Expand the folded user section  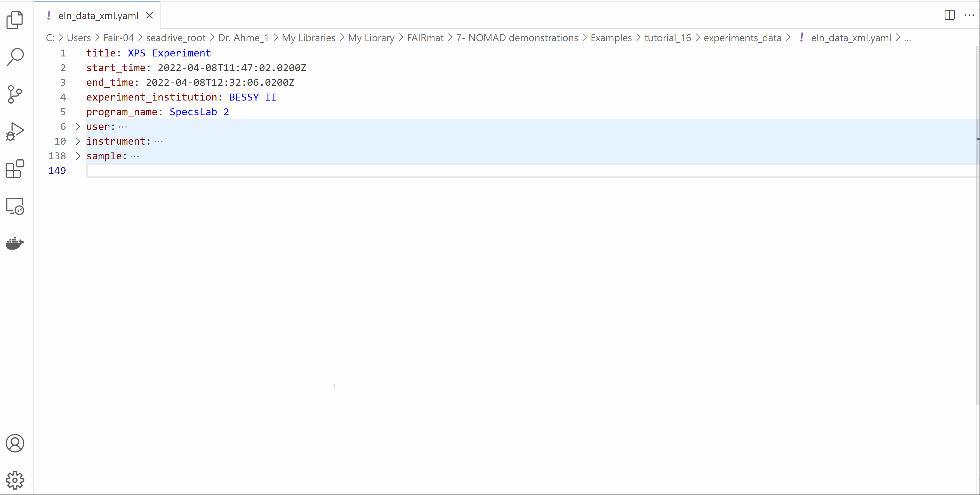[78, 127]
